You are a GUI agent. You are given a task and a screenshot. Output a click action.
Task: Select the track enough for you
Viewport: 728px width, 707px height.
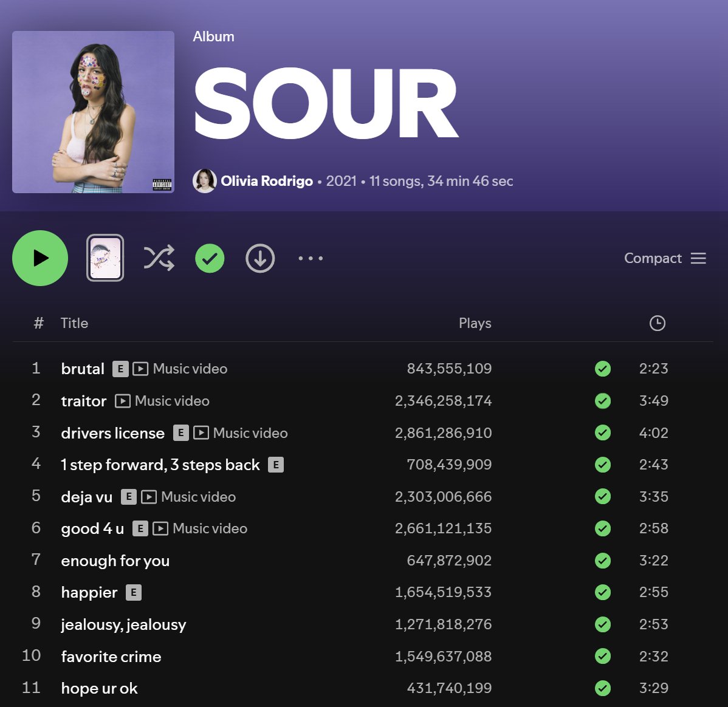tap(115, 560)
